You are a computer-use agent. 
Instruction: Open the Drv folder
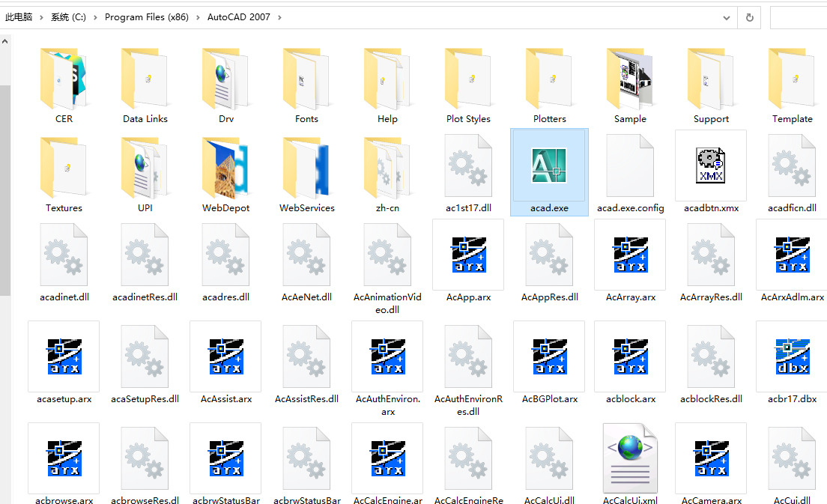coord(225,79)
